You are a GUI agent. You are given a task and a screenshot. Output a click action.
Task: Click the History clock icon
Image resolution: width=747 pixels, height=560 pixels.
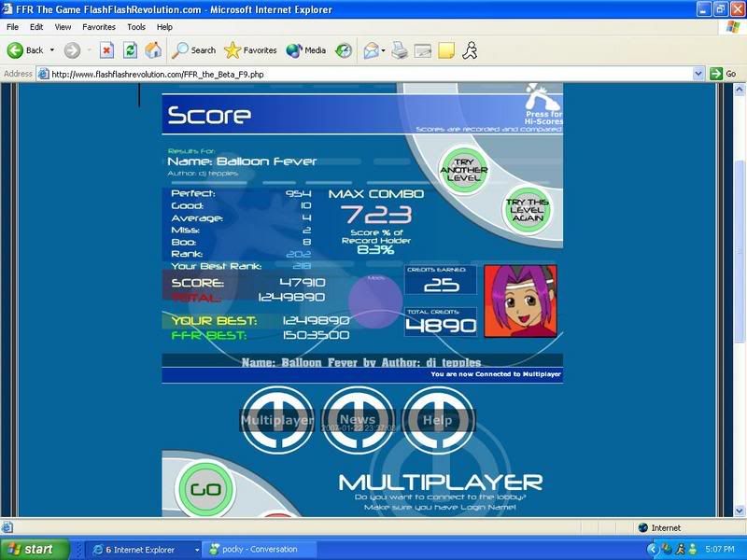point(344,50)
